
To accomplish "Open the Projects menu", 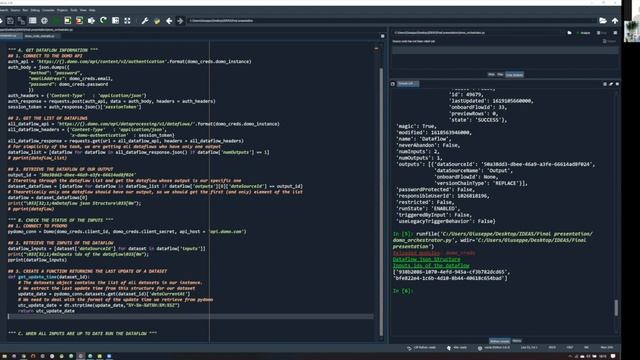I will (62, 10).
